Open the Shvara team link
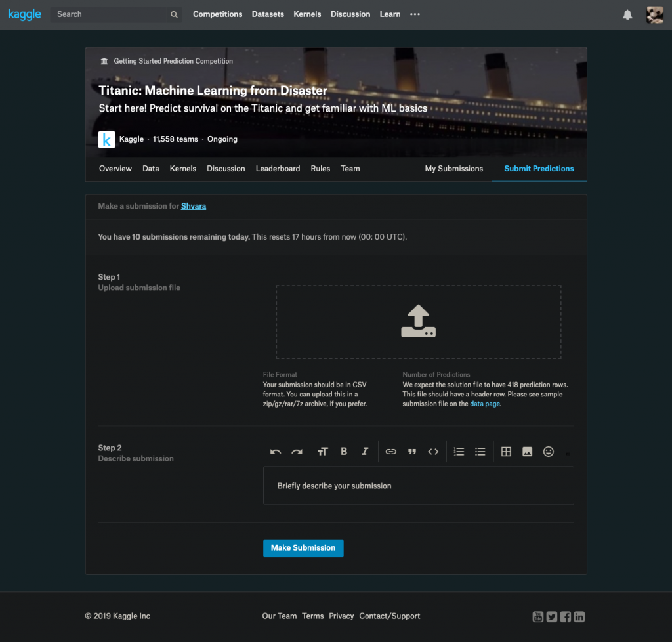This screenshot has height=642, width=672. coord(194,206)
